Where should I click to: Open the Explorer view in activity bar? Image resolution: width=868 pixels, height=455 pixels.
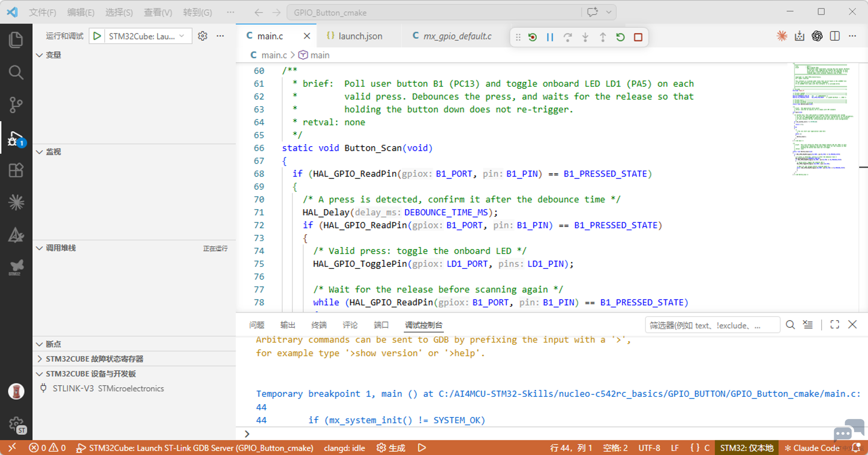coord(16,40)
